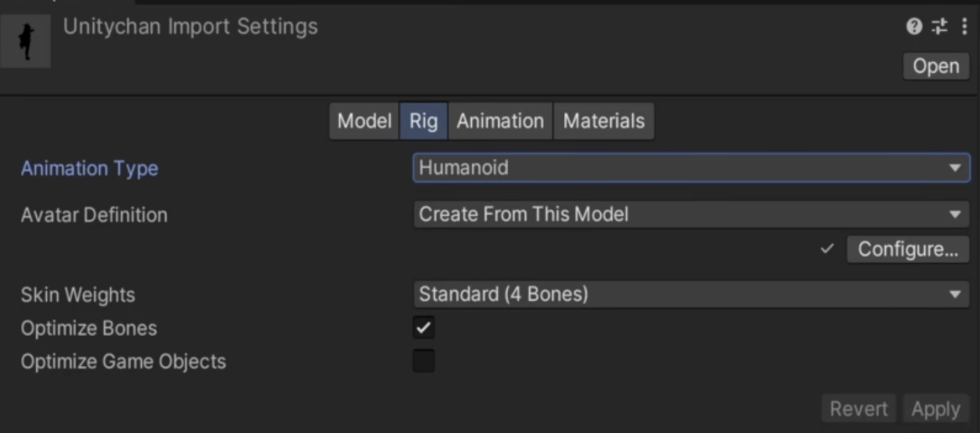
Task: Open the presets selector slider icon
Action: coord(940,27)
